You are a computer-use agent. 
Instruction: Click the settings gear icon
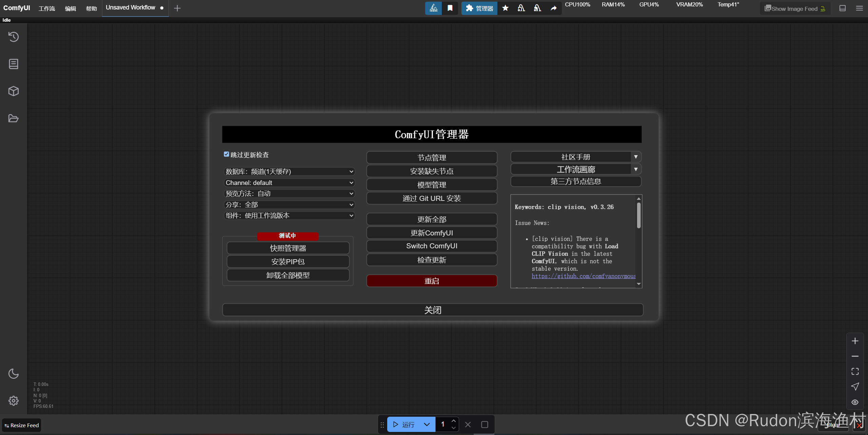tap(13, 401)
